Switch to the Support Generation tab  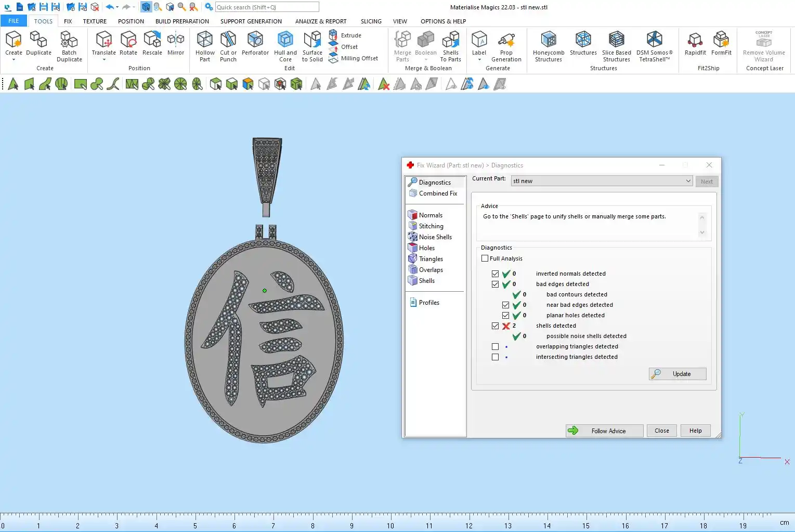(x=251, y=21)
